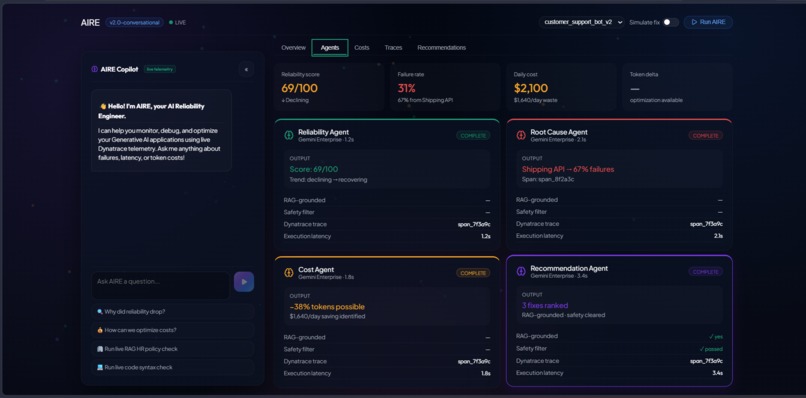The image size is (806, 398).
Task: Choose the How can we optimize costs suggestion
Action: (173, 330)
